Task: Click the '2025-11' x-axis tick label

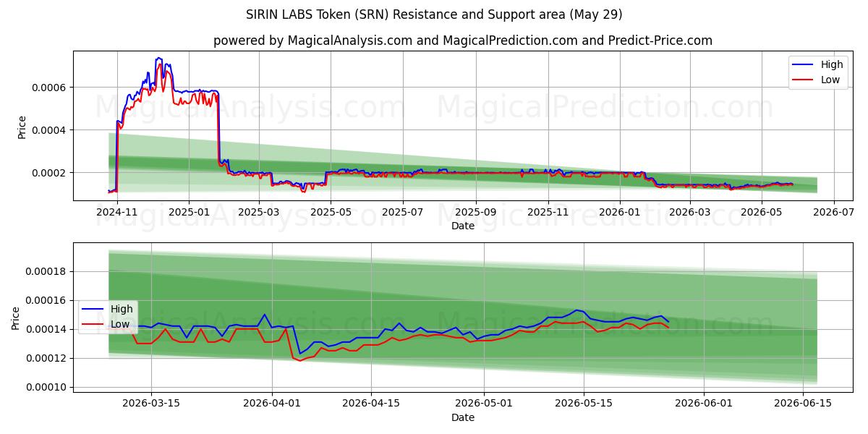Action: pyautogui.click(x=548, y=212)
